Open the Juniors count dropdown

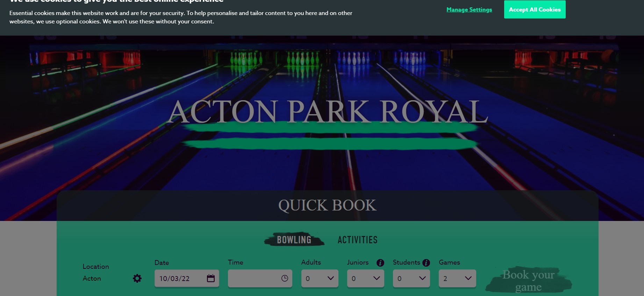365,278
